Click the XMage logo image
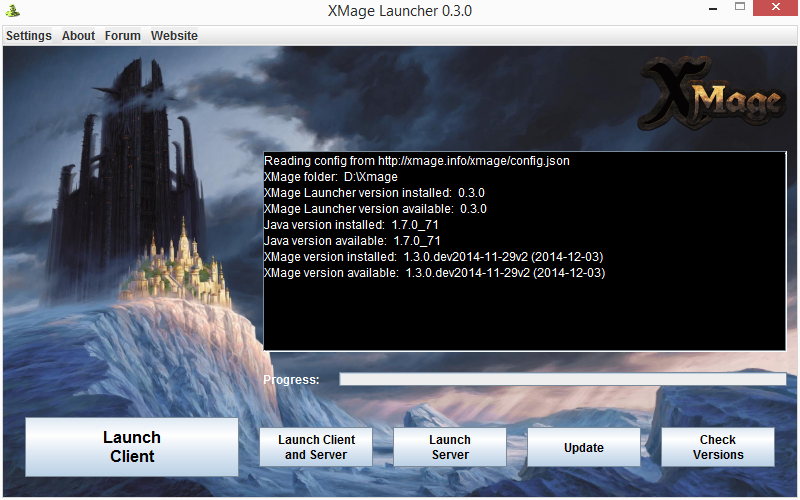 coord(712,94)
